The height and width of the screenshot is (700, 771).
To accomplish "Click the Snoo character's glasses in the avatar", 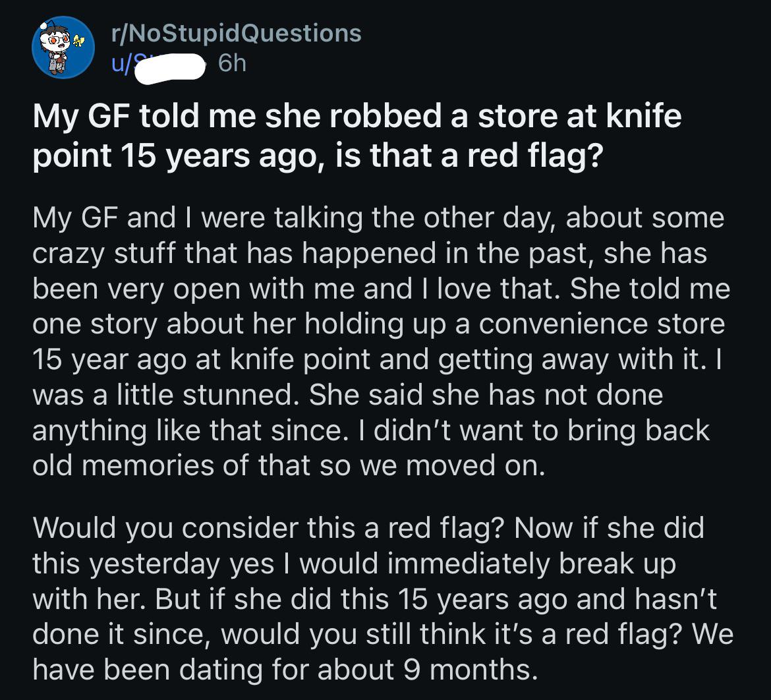I will (x=57, y=39).
